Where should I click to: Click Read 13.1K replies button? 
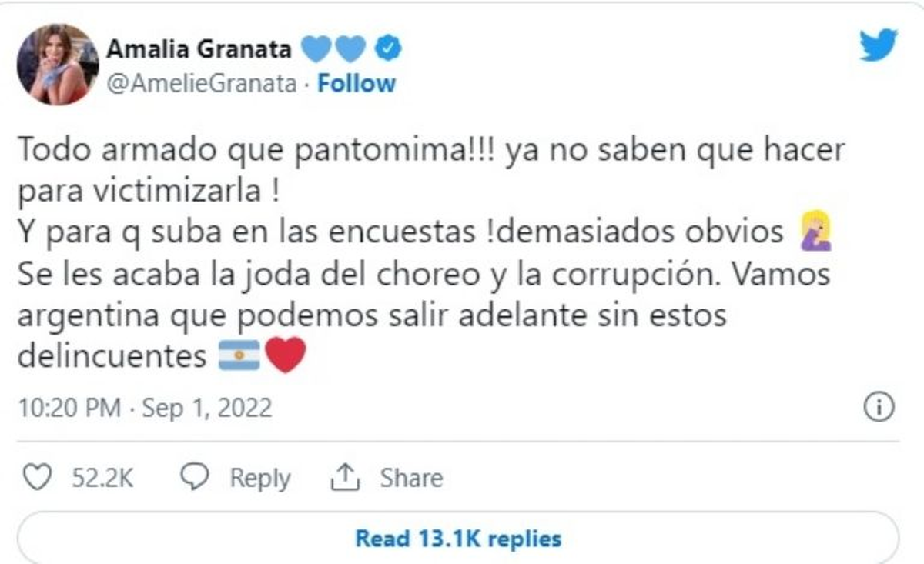[x=457, y=539]
